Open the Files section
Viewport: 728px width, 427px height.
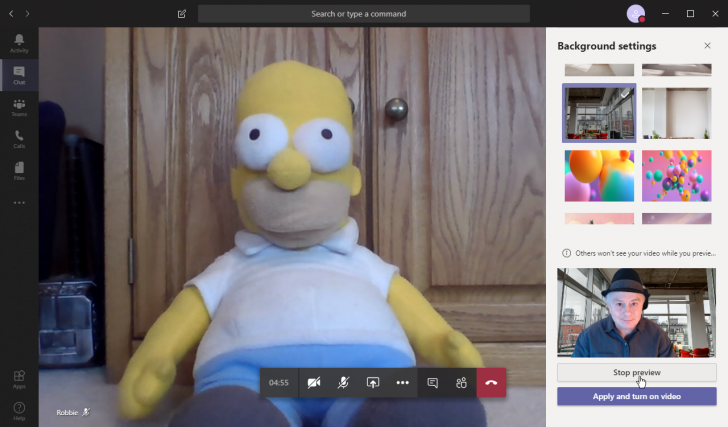tap(19, 171)
